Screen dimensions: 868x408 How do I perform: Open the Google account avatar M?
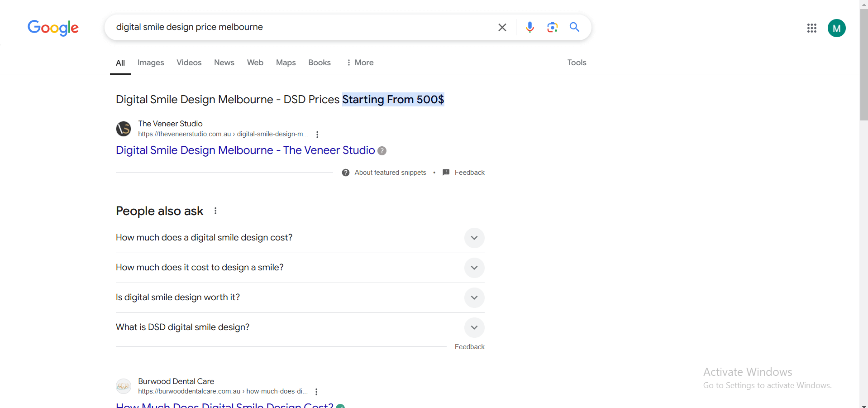pos(836,28)
